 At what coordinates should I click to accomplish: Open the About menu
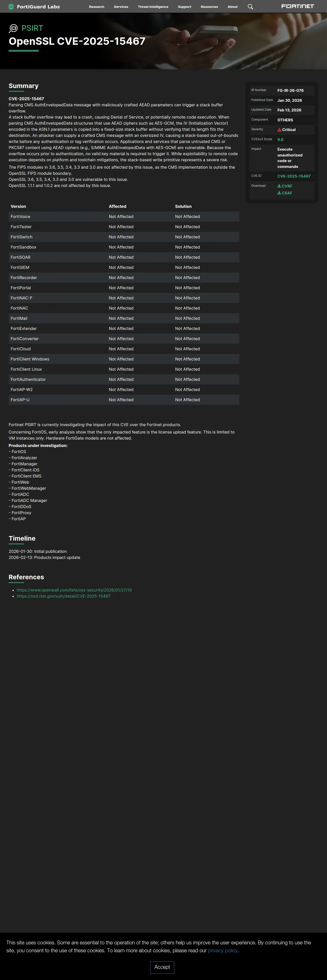[x=233, y=6]
